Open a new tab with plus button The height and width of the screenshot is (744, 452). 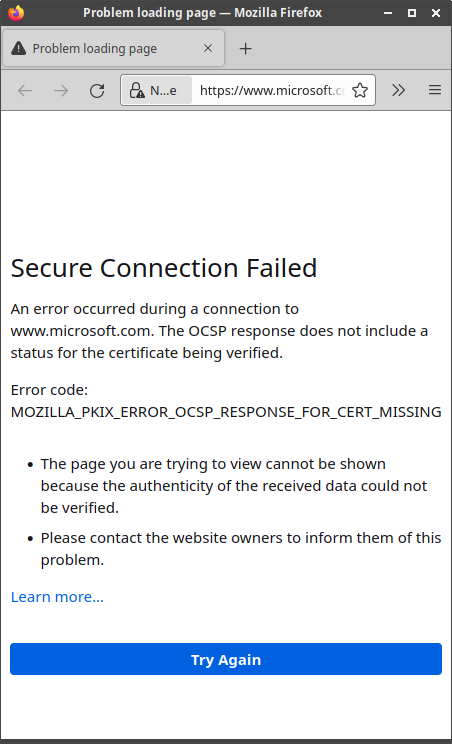click(245, 48)
